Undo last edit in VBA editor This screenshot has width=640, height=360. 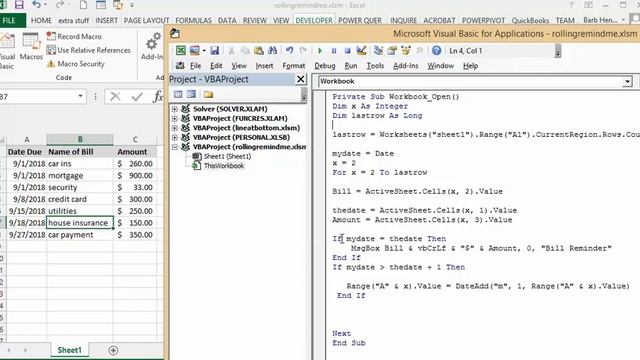pos(289,51)
